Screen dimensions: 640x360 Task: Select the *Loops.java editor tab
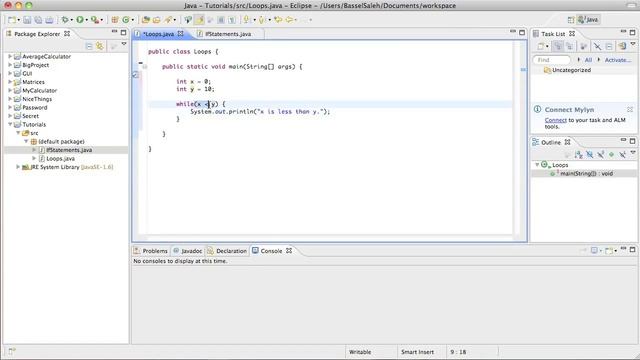[x=159, y=34]
